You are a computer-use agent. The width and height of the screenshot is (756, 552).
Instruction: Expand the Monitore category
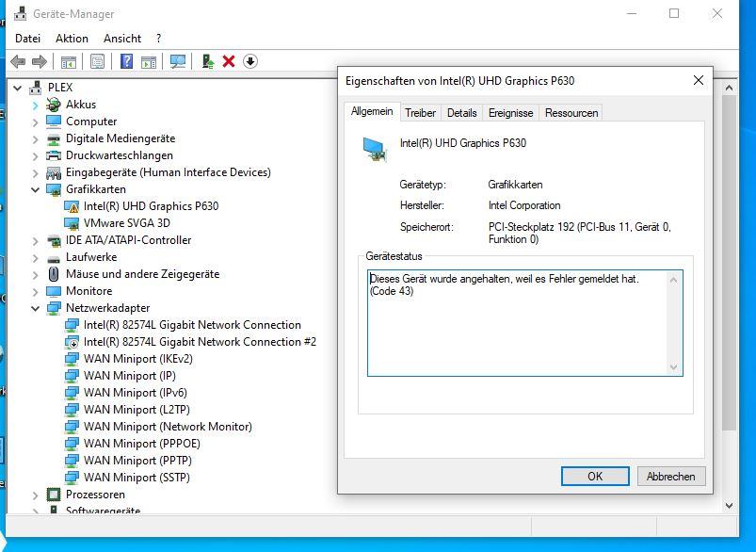(x=35, y=292)
